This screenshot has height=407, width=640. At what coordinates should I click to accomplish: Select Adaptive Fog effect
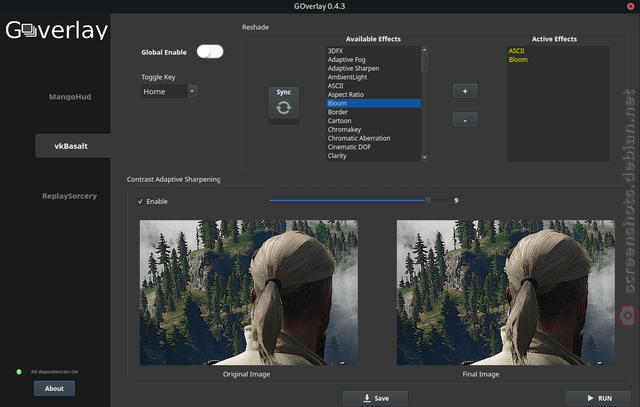[x=373, y=60]
